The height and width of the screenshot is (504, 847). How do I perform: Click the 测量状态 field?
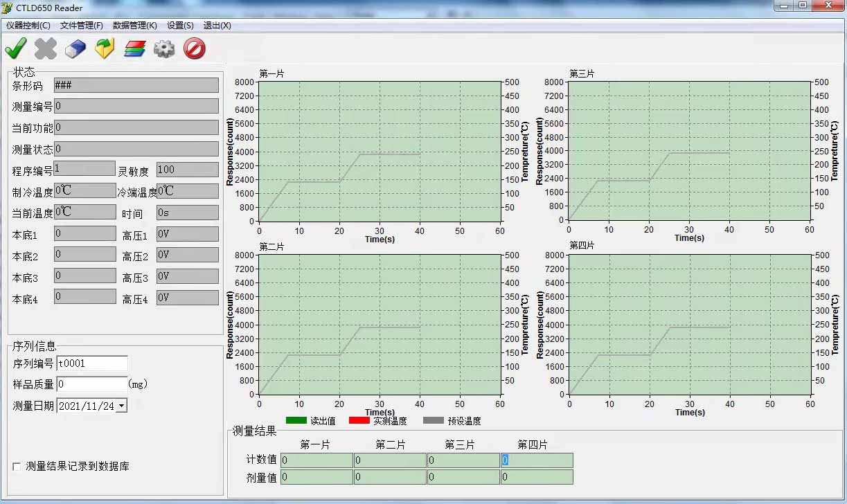pos(136,149)
